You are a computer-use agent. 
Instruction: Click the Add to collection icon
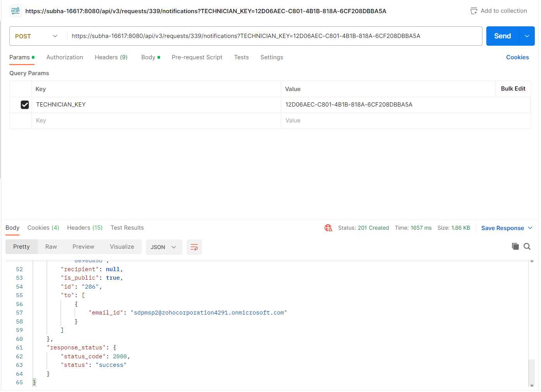click(x=474, y=11)
